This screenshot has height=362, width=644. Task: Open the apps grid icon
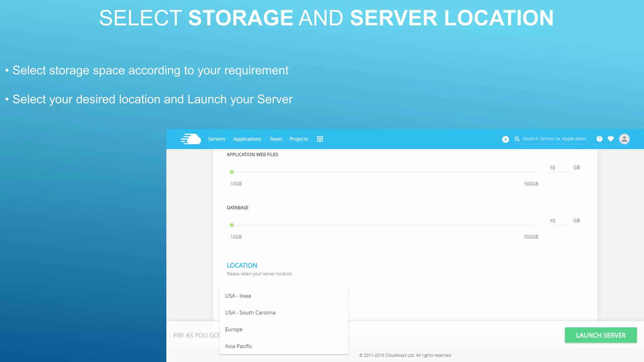point(320,139)
